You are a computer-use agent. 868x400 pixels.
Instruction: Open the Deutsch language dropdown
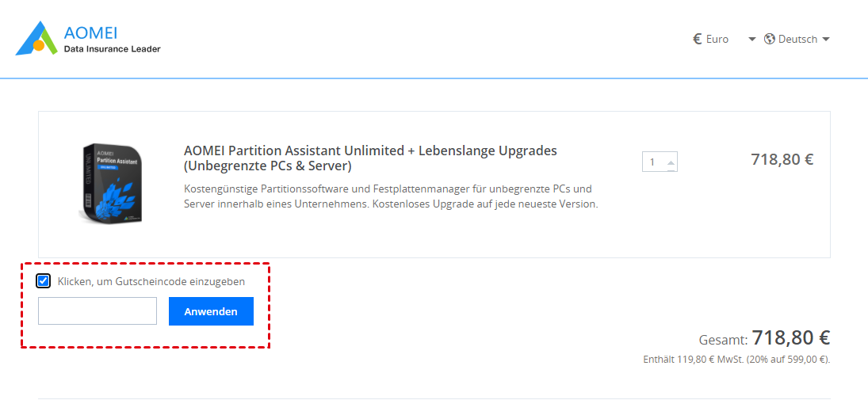[x=797, y=40]
